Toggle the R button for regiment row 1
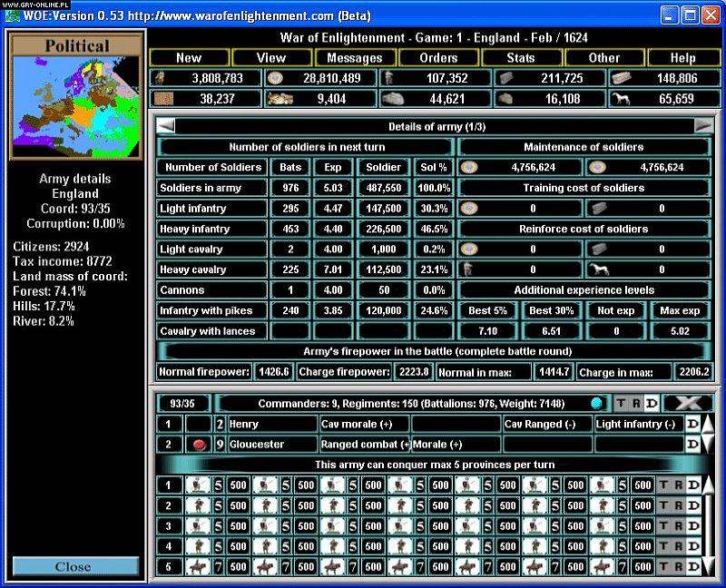This screenshot has width=726, height=588. [x=679, y=485]
